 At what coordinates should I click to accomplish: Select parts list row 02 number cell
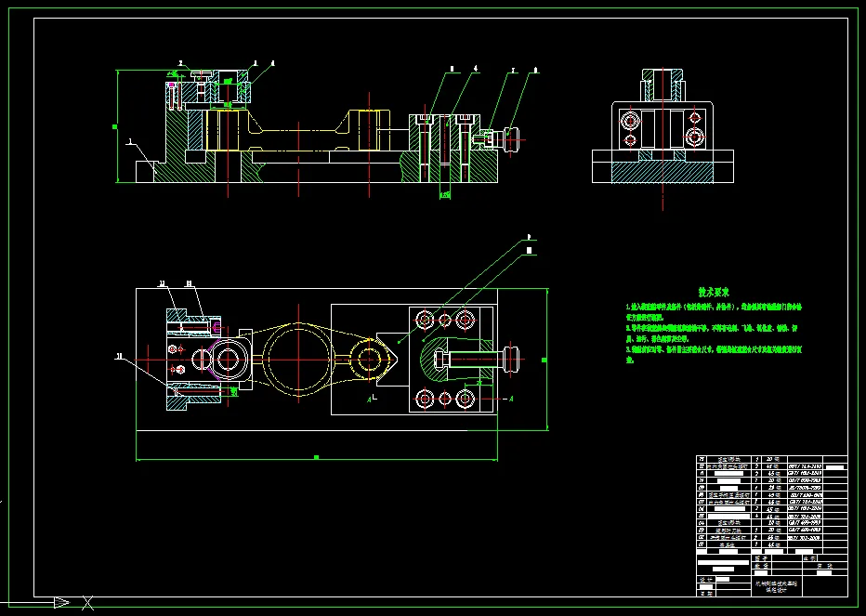pyautogui.click(x=702, y=536)
